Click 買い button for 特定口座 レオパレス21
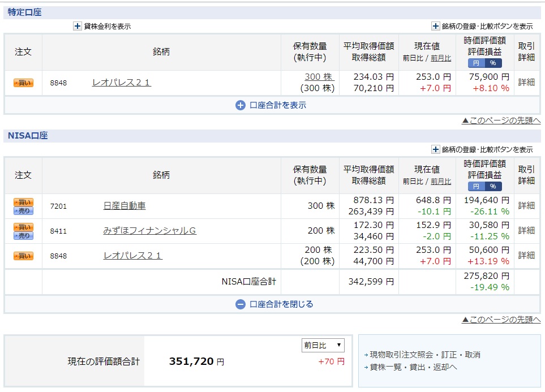 tap(23, 83)
